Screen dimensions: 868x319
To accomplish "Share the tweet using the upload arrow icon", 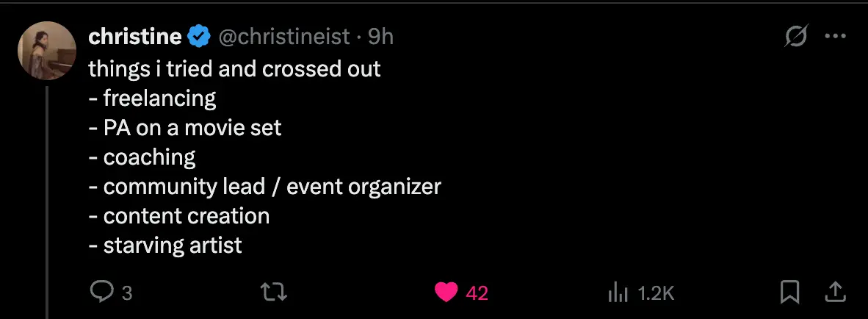I will pos(834,293).
